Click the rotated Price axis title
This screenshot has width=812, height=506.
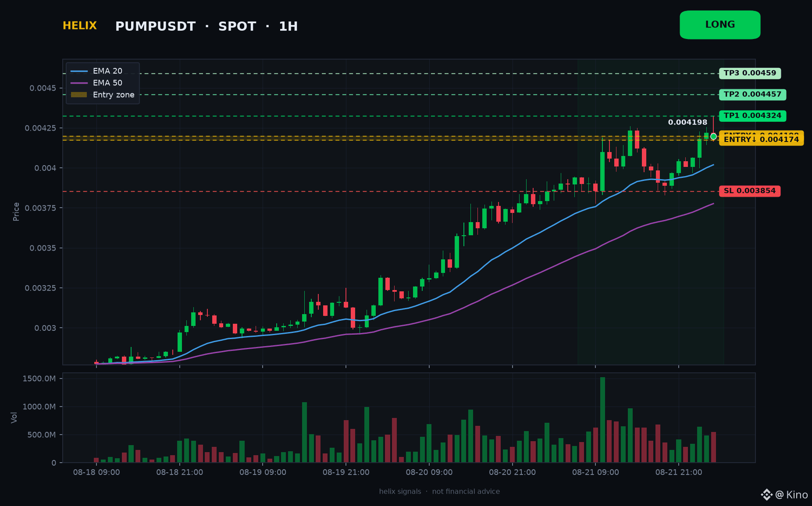[16, 212]
